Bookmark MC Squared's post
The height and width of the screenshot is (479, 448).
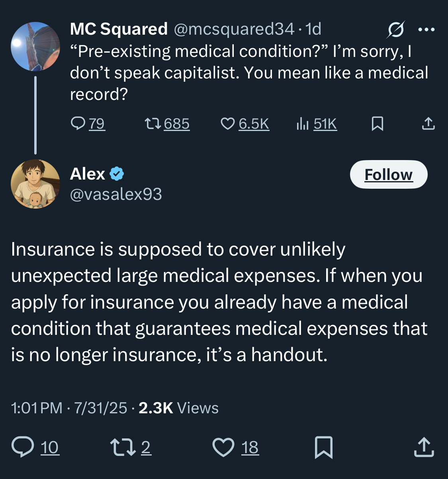pyautogui.click(x=377, y=124)
